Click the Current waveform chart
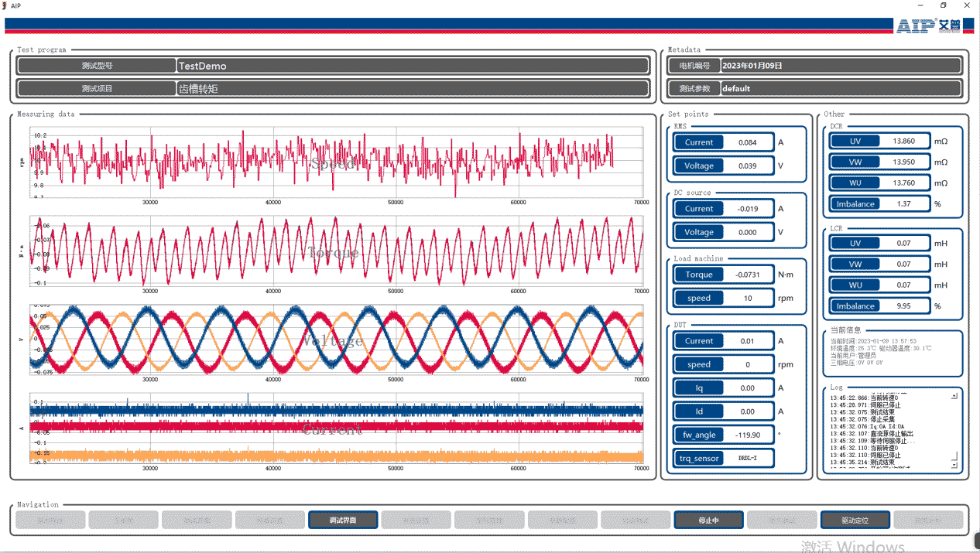The image size is (980, 553). (x=336, y=428)
